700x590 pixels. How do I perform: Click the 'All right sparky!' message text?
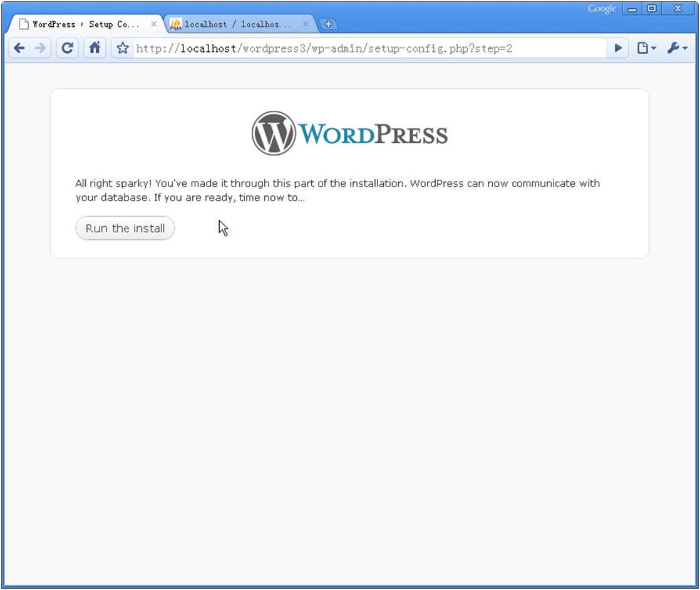point(337,190)
